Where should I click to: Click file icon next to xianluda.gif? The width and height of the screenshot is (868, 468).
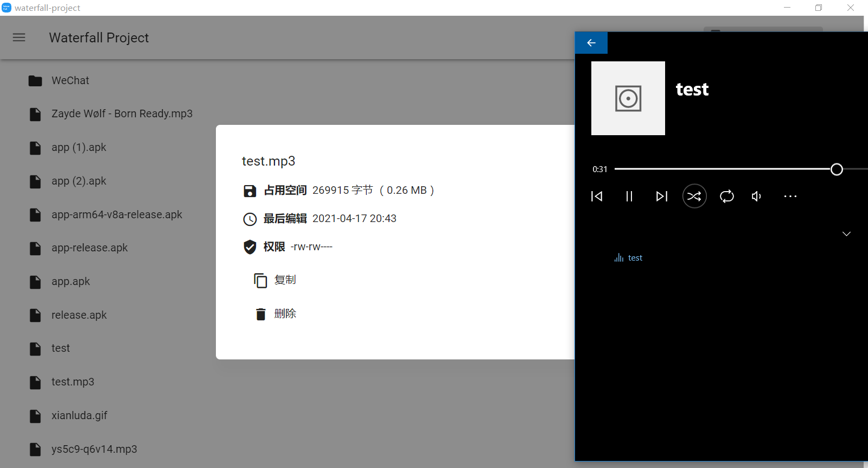35,416
